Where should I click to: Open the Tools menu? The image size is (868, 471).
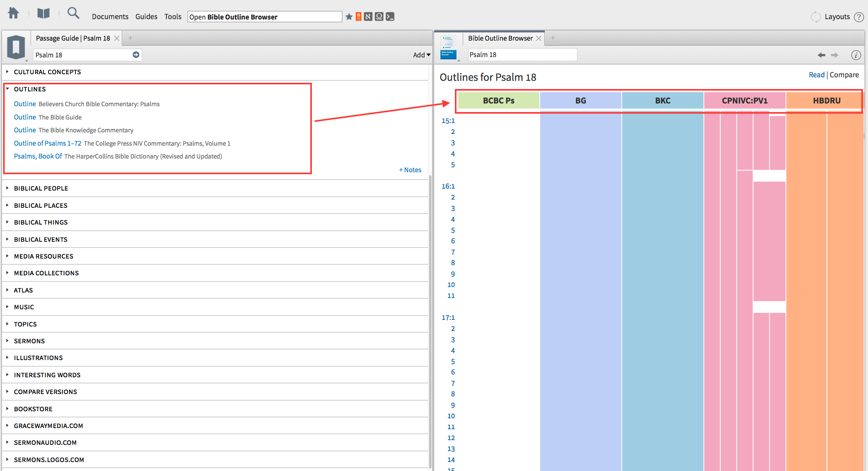[x=173, y=16]
